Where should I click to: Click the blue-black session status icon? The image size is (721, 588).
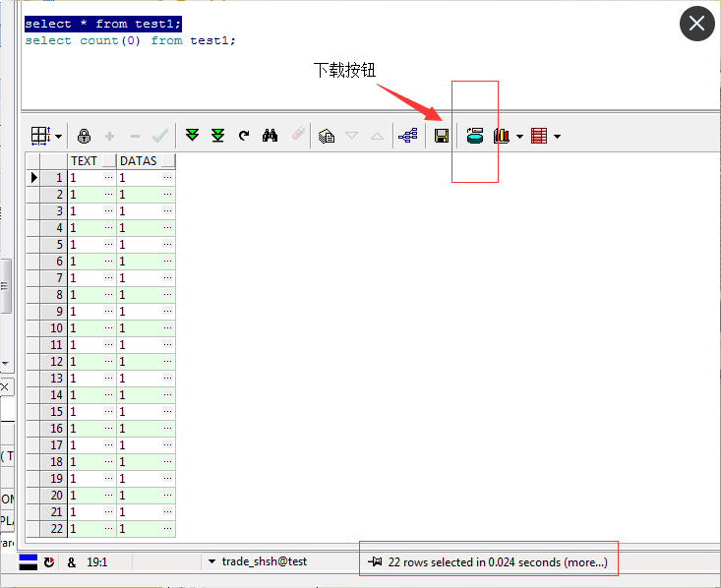29,562
